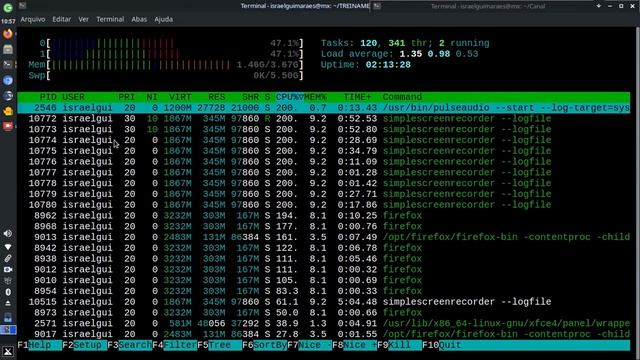Click the green G icon atop the panel
The image size is (640, 360).
(x=8, y=8)
